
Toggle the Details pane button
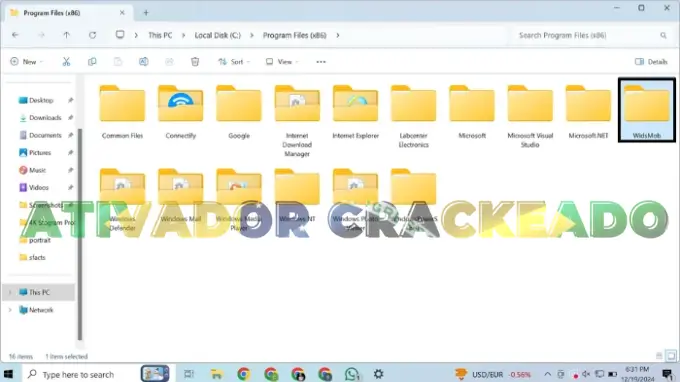[651, 62]
